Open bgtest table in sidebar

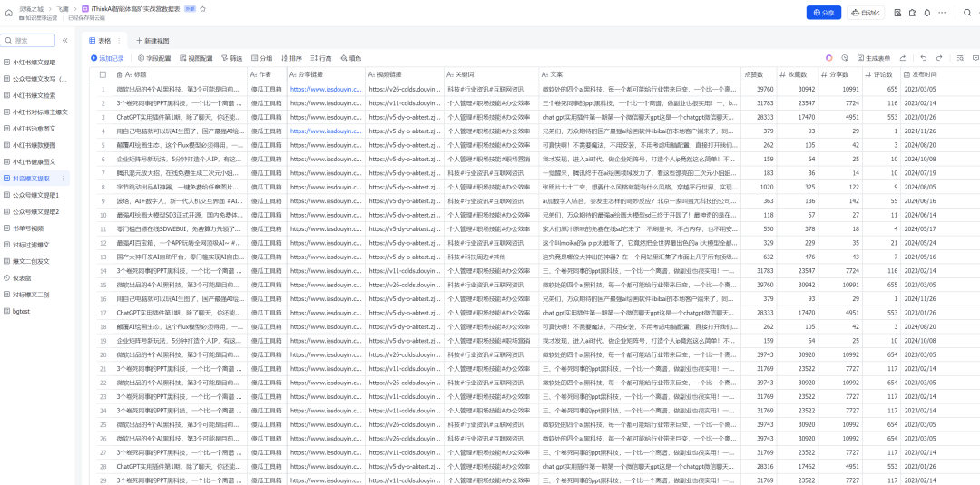[35, 311]
